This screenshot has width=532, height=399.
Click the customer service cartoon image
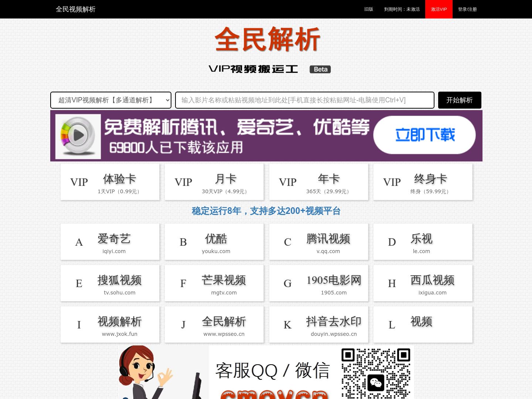coord(164,372)
